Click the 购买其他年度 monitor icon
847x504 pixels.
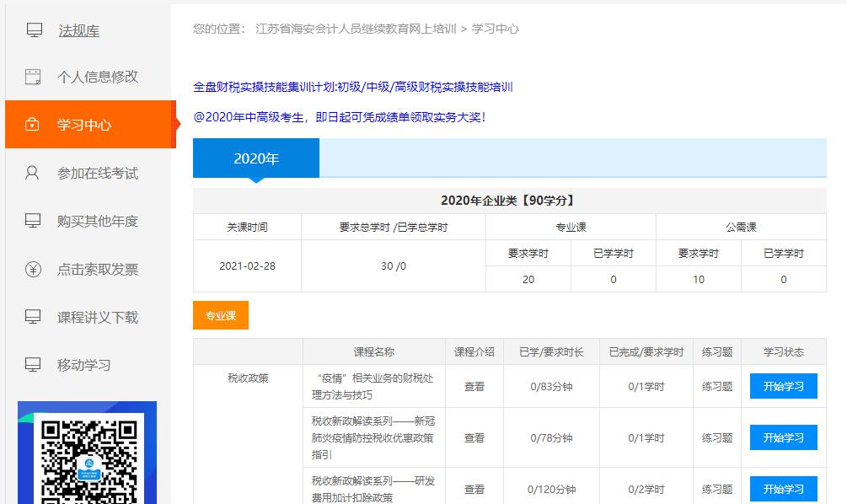(32, 218)
